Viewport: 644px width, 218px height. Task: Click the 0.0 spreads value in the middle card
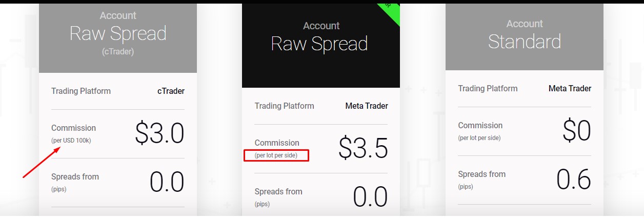[x=370, y=197]
